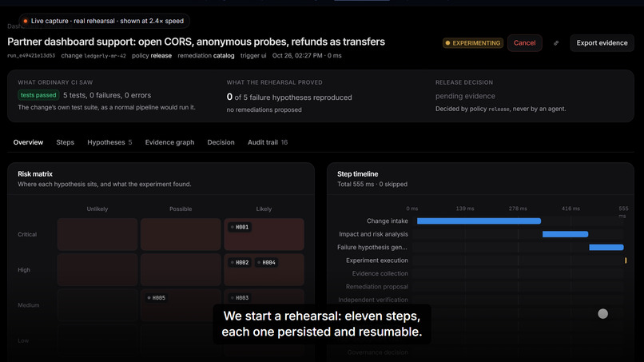The height and width of the screenshot is (362, 644).
Task: Select hypothesis chip H002
Action: click(x=240, y=262)
